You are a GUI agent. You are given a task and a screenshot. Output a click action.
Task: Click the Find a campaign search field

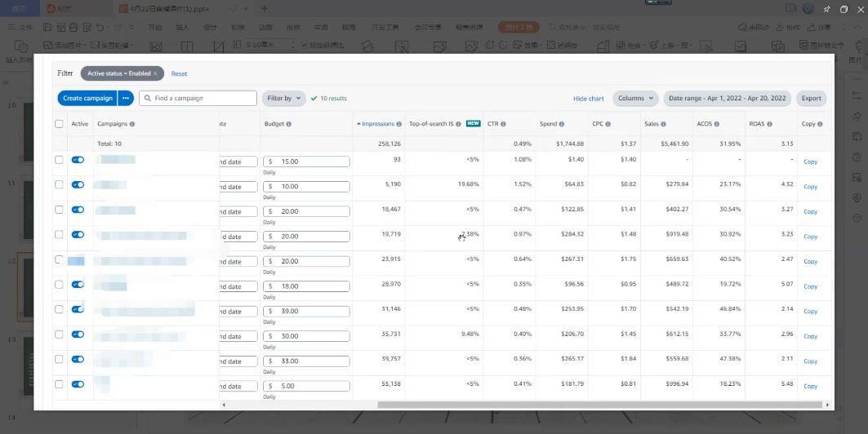198,99
